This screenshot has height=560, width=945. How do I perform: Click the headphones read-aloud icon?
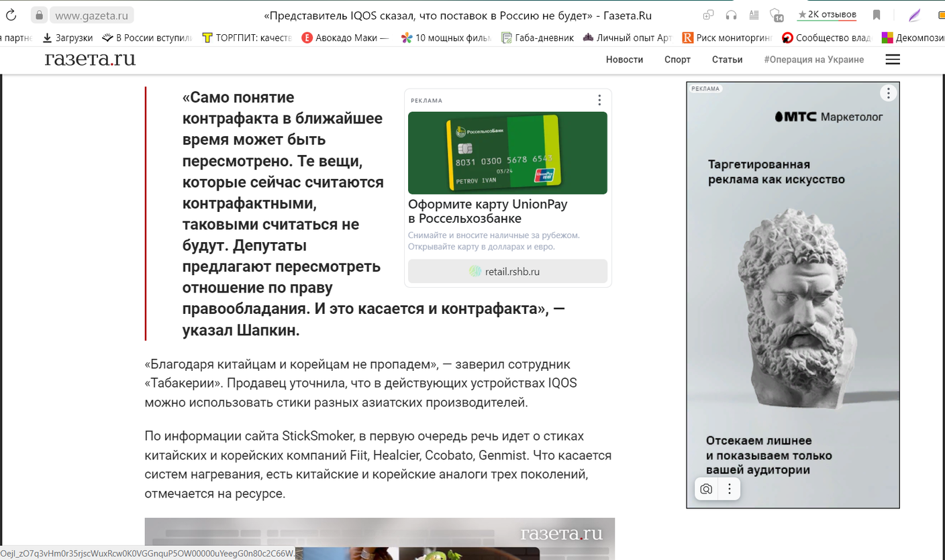(x=732, y=15)
